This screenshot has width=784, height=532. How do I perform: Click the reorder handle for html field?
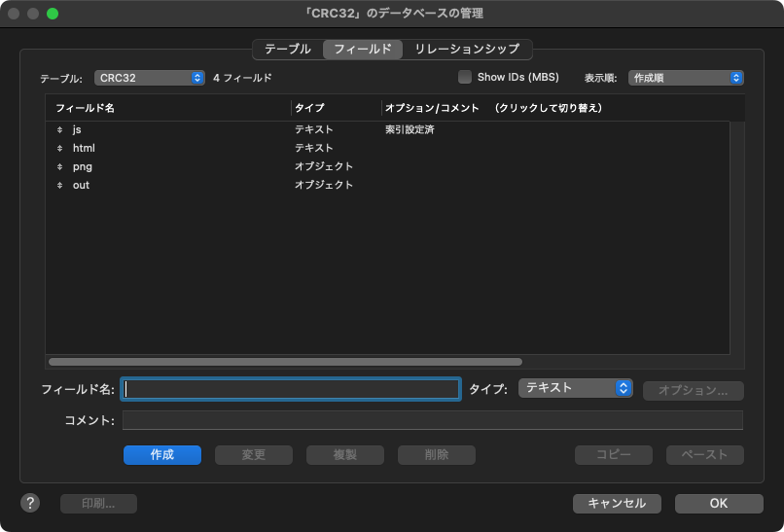coord(59,149)
